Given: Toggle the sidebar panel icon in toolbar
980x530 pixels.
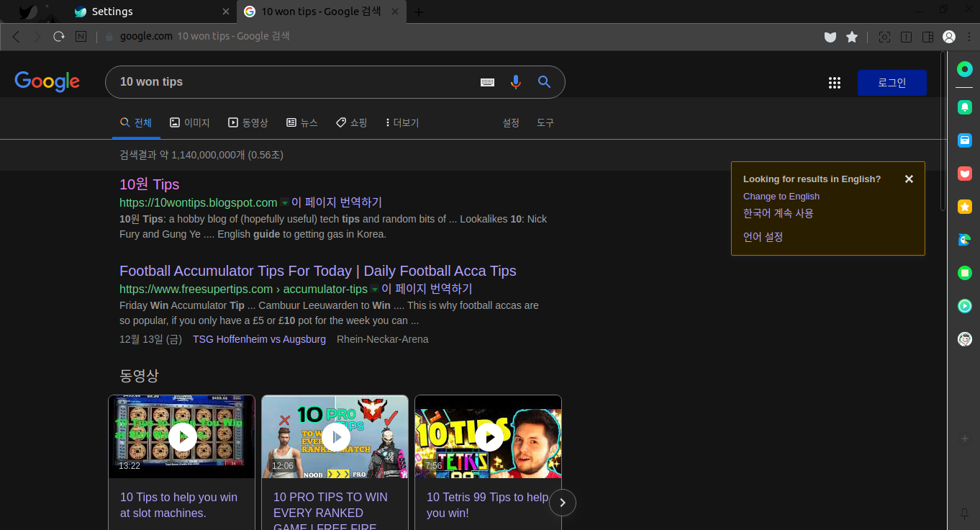Looking at the screenshot, I should (x=928, y=37).
